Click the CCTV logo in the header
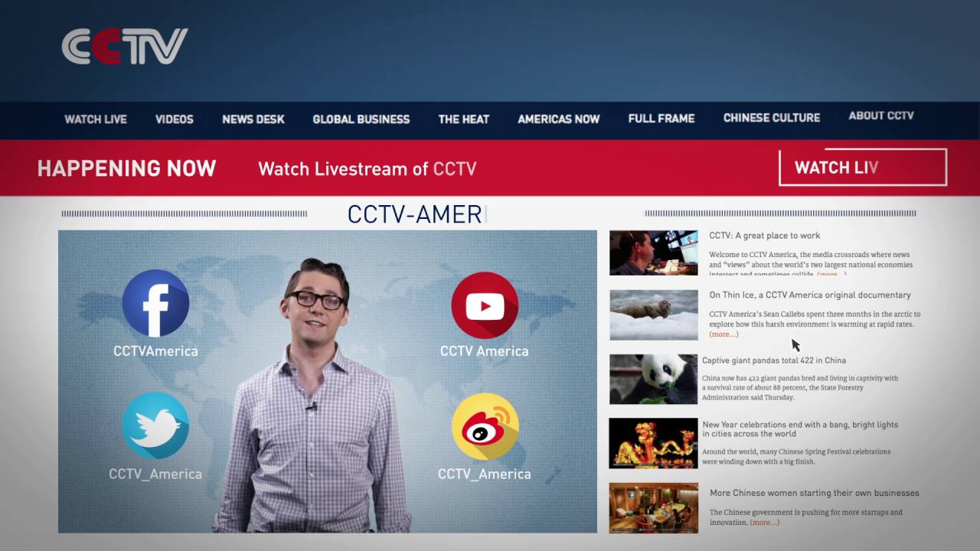This screenshot has height=551, width=980. pos(125,47)
